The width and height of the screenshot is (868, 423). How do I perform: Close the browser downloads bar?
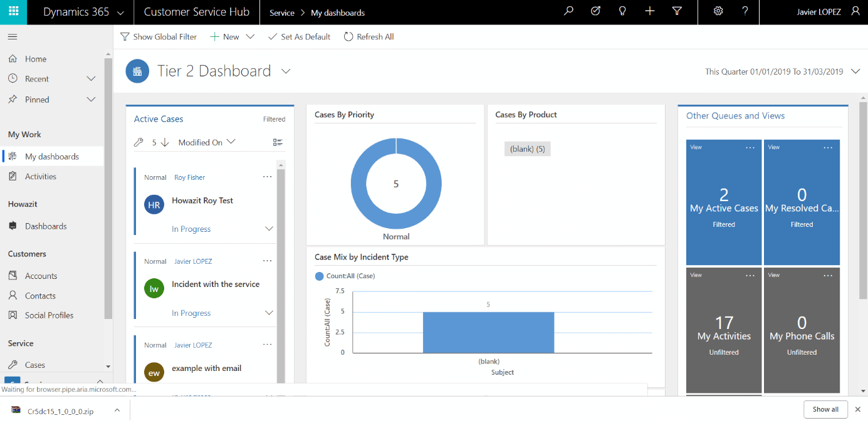(x=858, y=409)
